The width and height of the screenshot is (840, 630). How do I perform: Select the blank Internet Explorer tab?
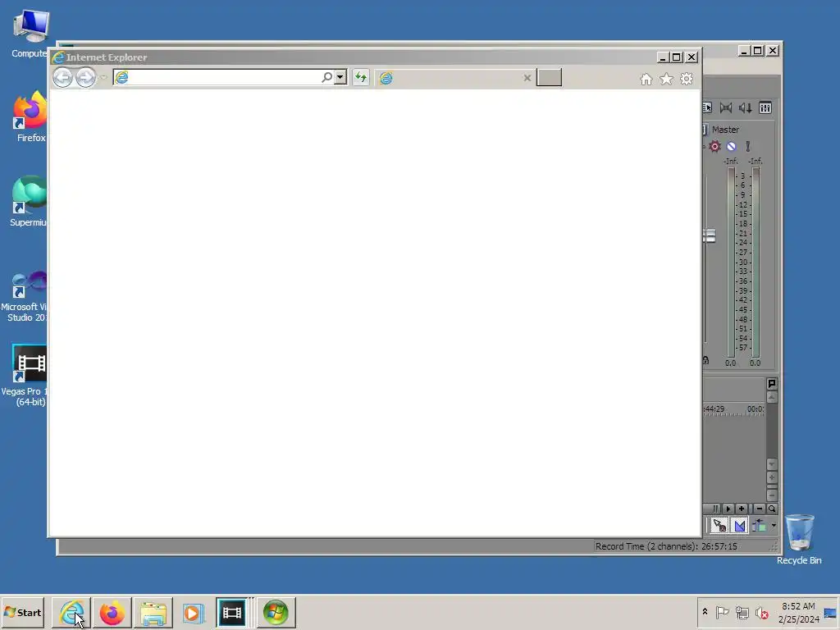click(x=454, y=78)
